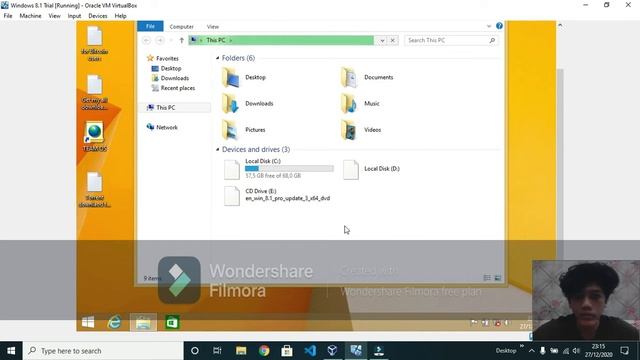Viewport: 640px width, 360px height.
Task: Collapse the Devices and drives (3) group
Action: click(x=218, y=150)
